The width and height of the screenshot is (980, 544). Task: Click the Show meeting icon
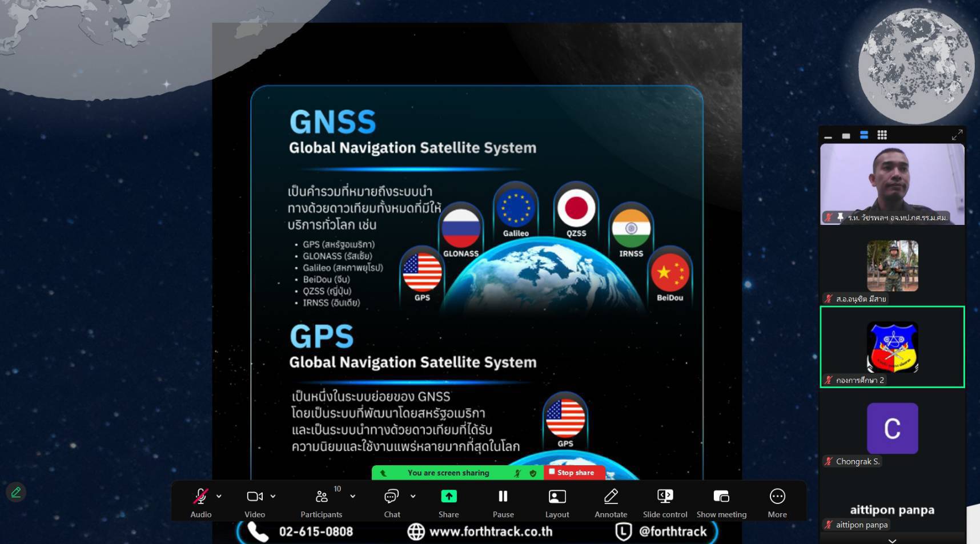pyautogui.click(x=721, y=497)
